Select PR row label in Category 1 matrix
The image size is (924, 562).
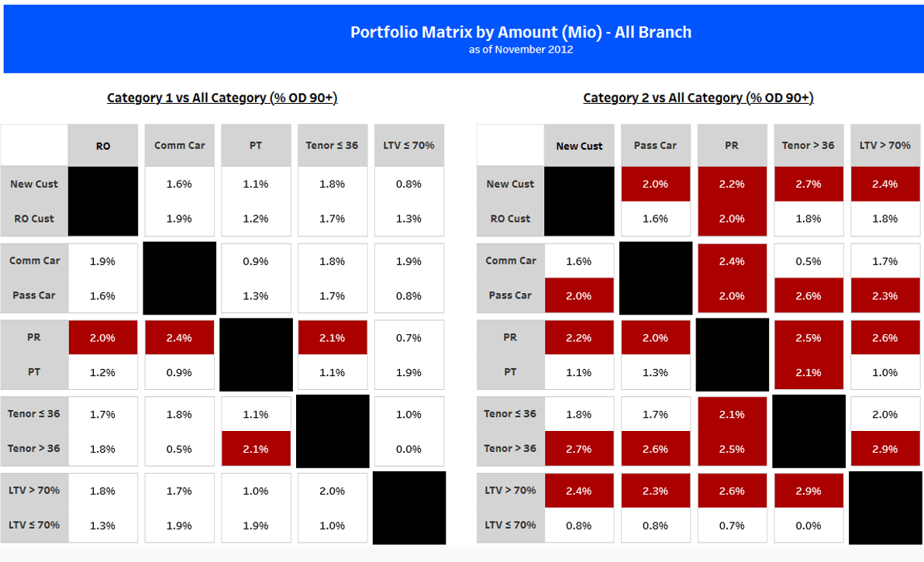point(34,337)
